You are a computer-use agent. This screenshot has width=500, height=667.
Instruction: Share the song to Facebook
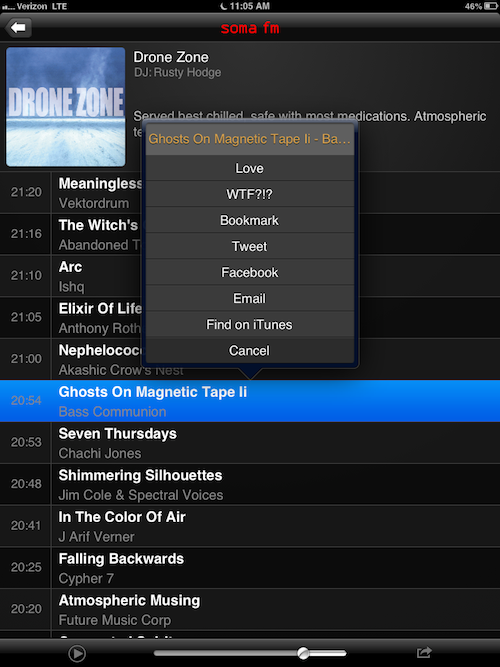pos(250,272)
